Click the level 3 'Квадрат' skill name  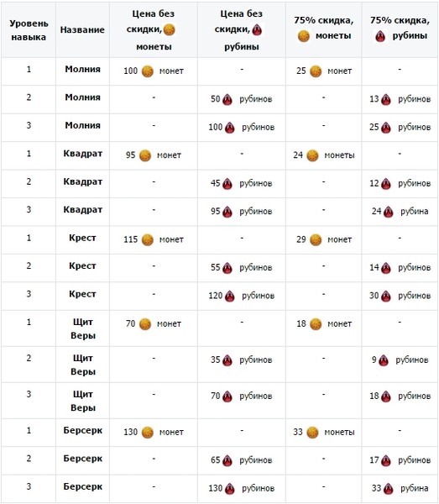coord(83,210)
